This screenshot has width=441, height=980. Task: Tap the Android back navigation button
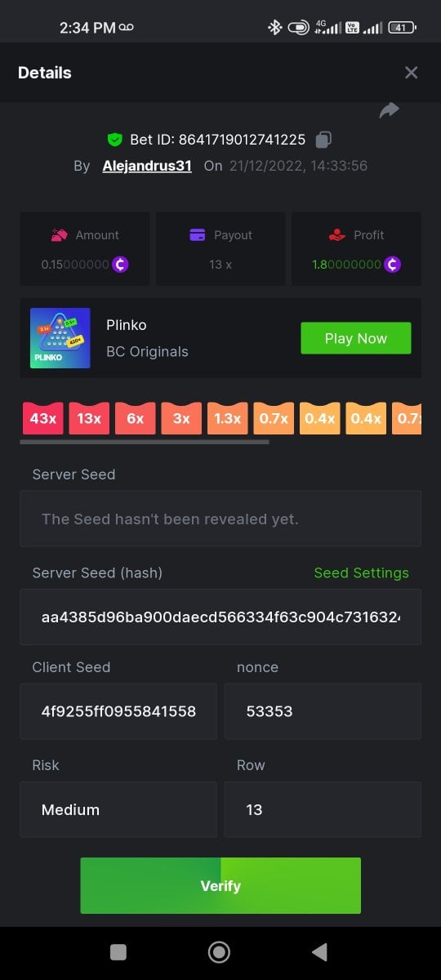click(320, 951)
